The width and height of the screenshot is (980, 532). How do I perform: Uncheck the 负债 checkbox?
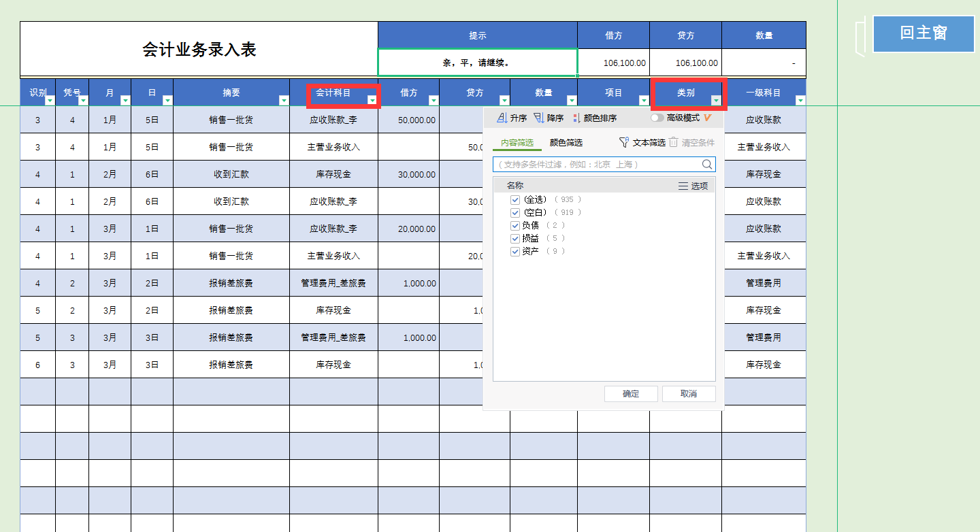tap(515, 225)
